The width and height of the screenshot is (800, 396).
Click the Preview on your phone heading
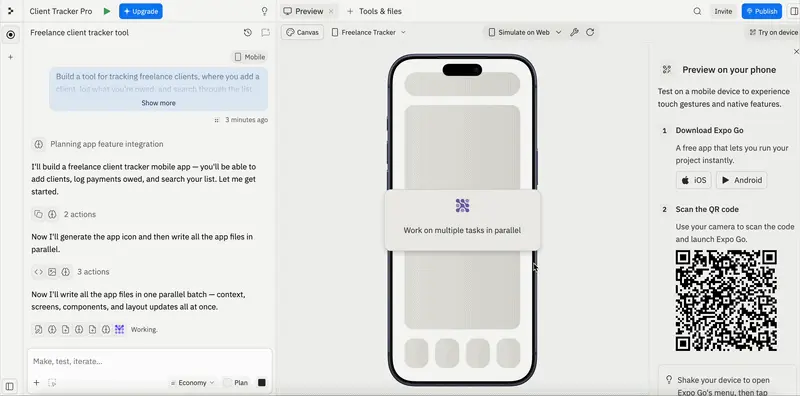point(729,70)
